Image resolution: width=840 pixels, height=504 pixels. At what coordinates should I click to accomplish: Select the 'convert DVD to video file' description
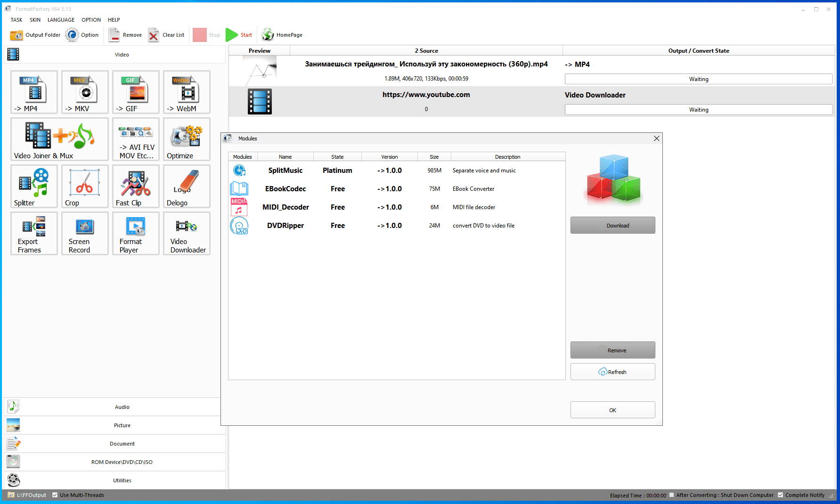(484, 226)
